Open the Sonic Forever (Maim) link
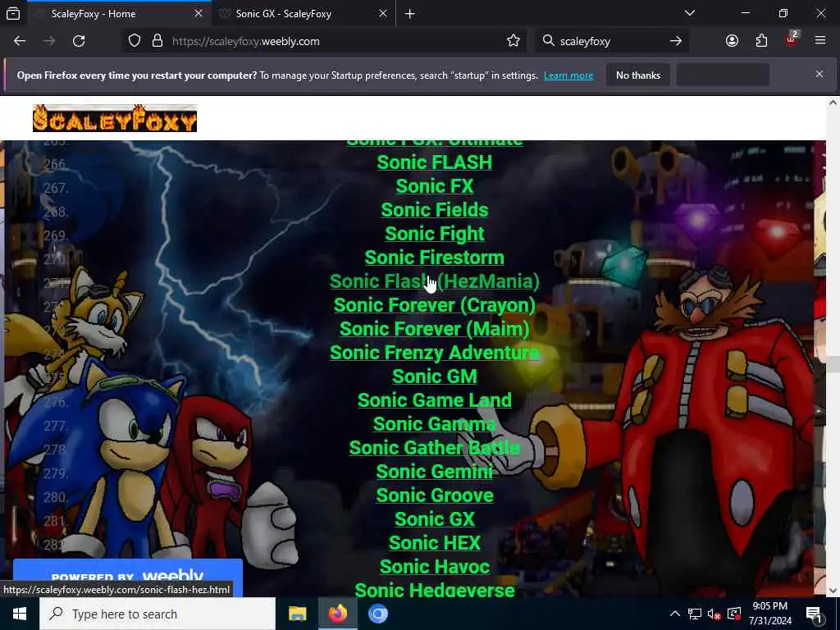 point(435,328)
